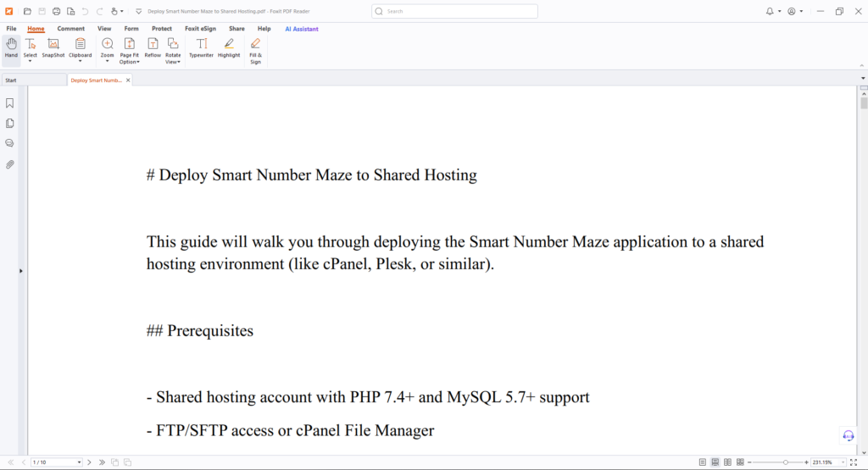This screenshot has height=470, width=868.
Task: Open the Comment ribbon tab
Action: tap(71, 28)
